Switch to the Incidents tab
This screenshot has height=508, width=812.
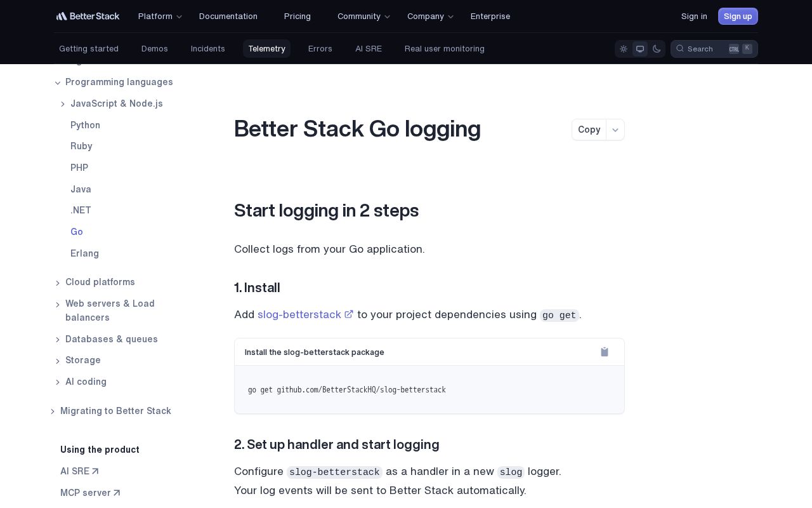(208, 49)
